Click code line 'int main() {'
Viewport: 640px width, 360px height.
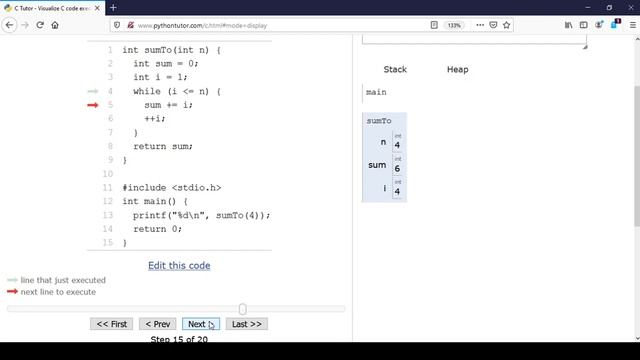coord(155,201)
